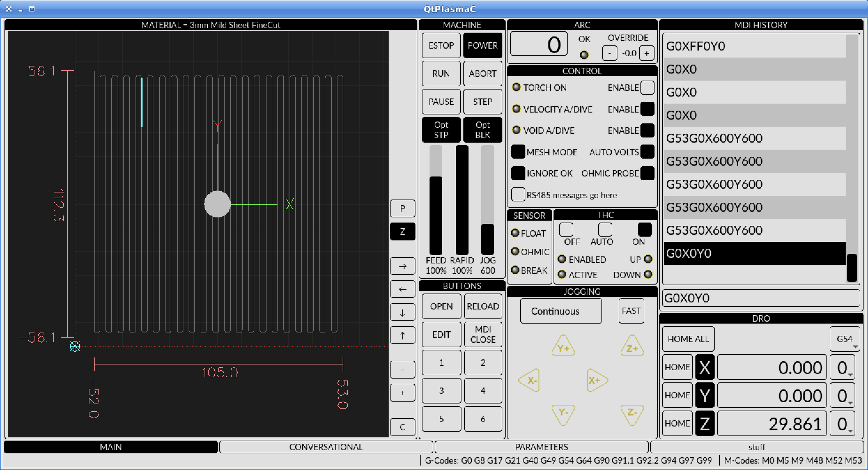Click the EDIT button

tap(441, 334)
